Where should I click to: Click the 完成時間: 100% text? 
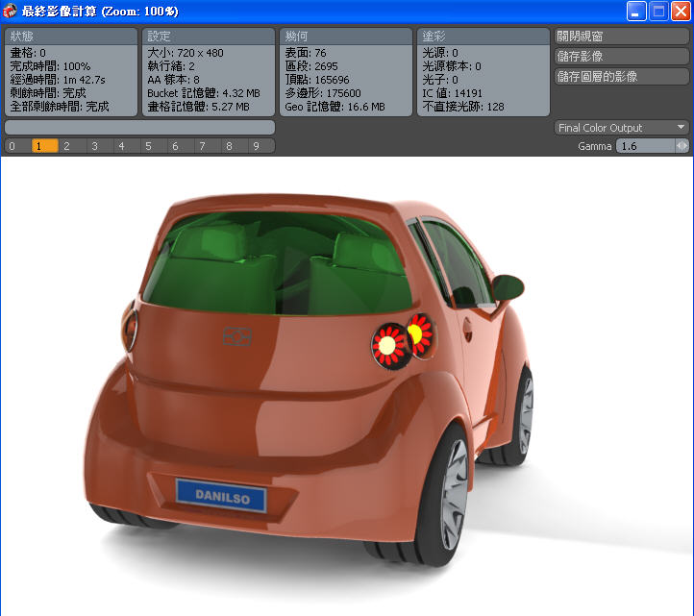tap(50, 66)
